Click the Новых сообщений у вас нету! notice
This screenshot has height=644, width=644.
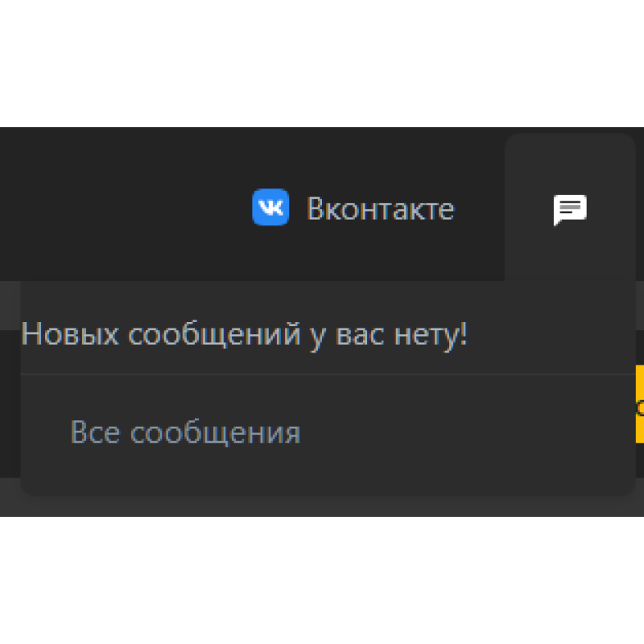point(245,335)
